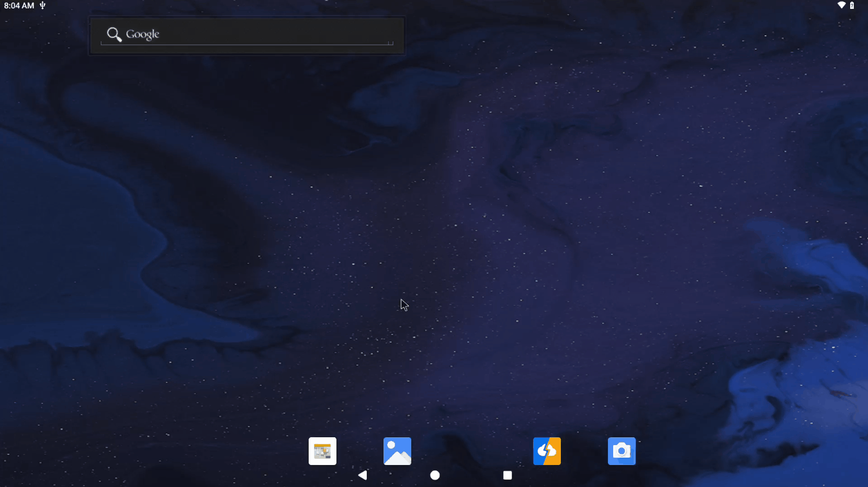Tap the dotted underline inside the search bar
Screen dimensions: 868x487
246,44
